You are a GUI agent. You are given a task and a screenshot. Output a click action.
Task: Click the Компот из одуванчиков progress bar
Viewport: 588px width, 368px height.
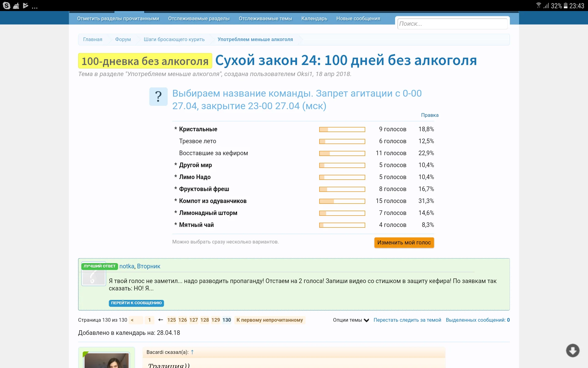pos(342,201)
